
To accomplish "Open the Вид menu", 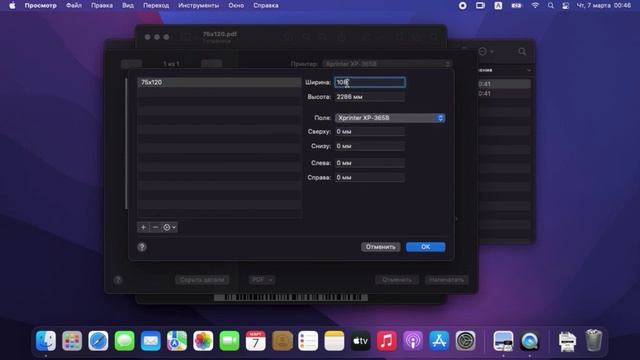I will pos(128,6).
